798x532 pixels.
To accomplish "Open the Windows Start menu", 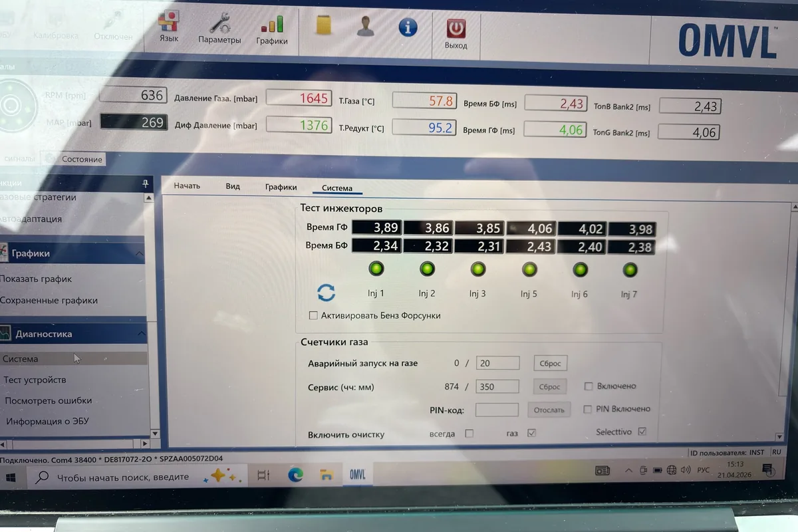I will coord(11,477).
